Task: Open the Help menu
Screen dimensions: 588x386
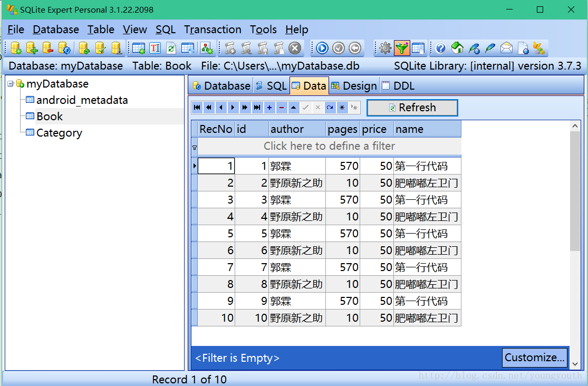Action: pyautogui.click(x=296, y=30)
